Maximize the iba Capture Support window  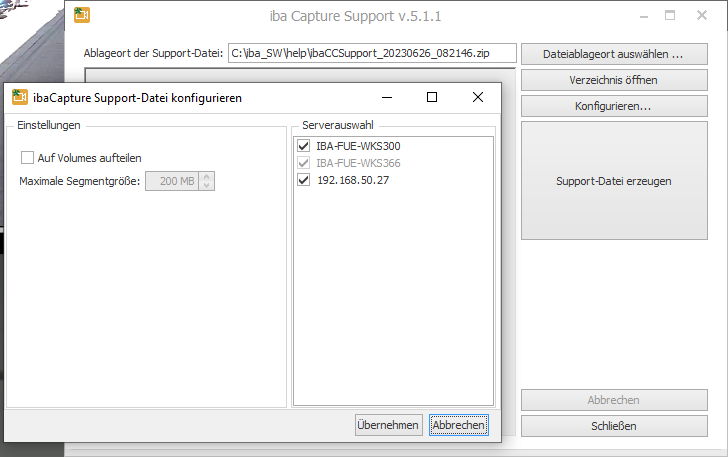click(x=670, y=15)
